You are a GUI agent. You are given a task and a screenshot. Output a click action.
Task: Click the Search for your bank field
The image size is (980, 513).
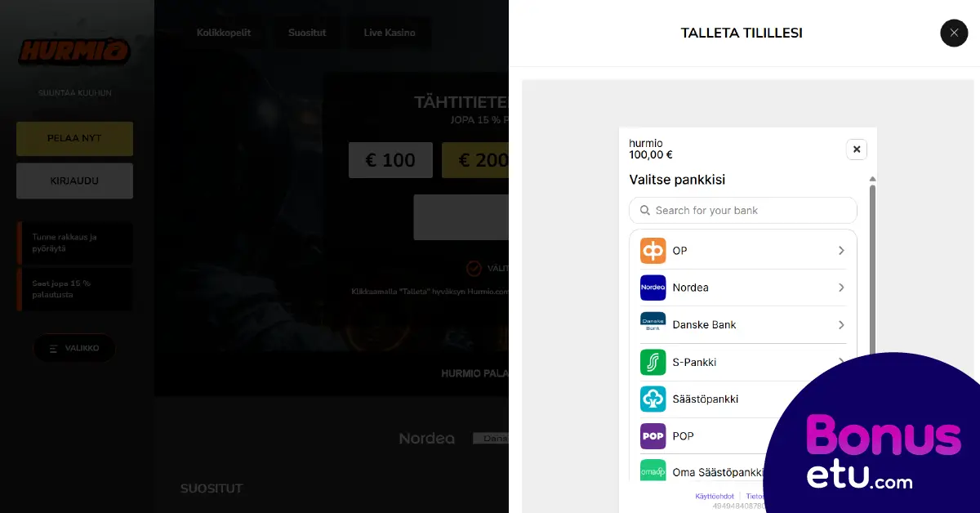743,210
